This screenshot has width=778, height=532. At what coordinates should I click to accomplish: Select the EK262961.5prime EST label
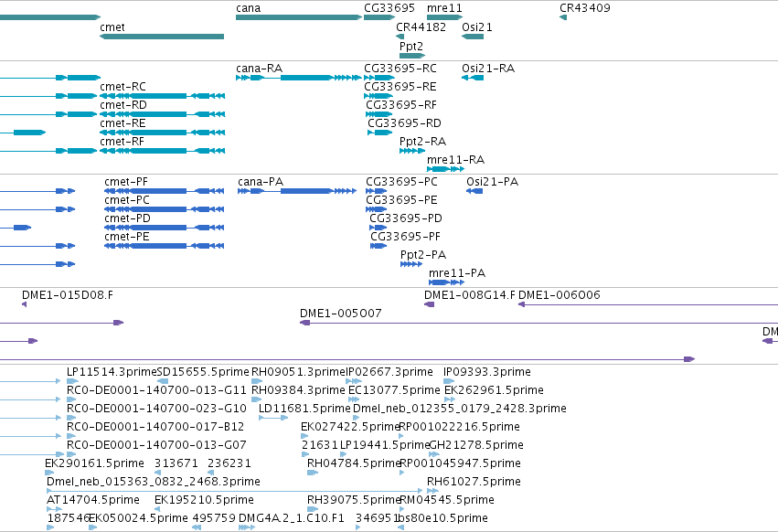(495, 390)
